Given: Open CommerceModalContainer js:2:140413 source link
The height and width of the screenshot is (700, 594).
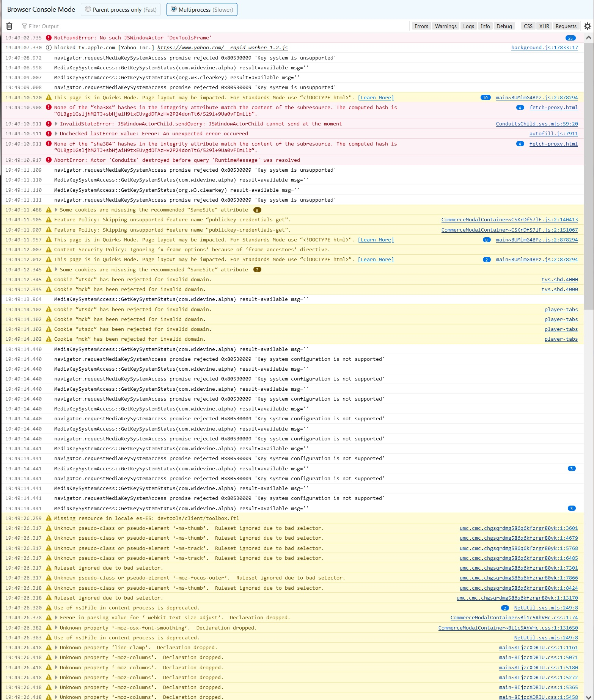Looking at the screenshot, I should pyautogui.click(x=509, y=220).
